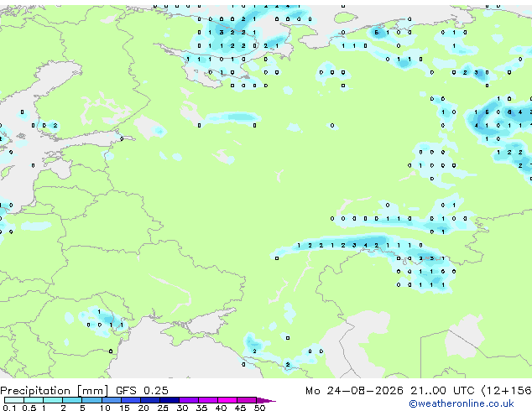Click the 35 legend scale label
Screen dimensions: 532x411
pyautogui.click(x=201, y=408)
